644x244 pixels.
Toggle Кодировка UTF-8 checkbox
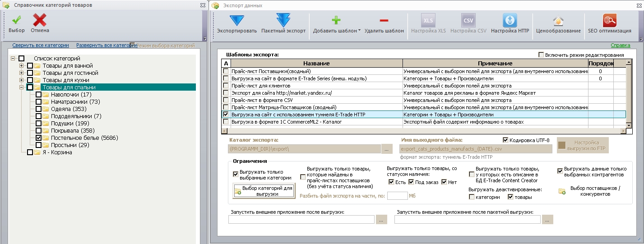[x=505, y=140]
